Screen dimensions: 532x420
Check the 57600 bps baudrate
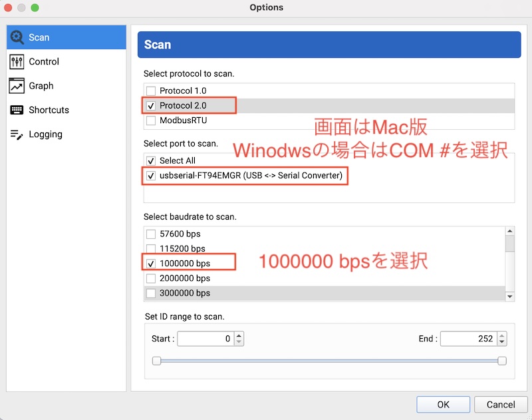tap(151, 234)
